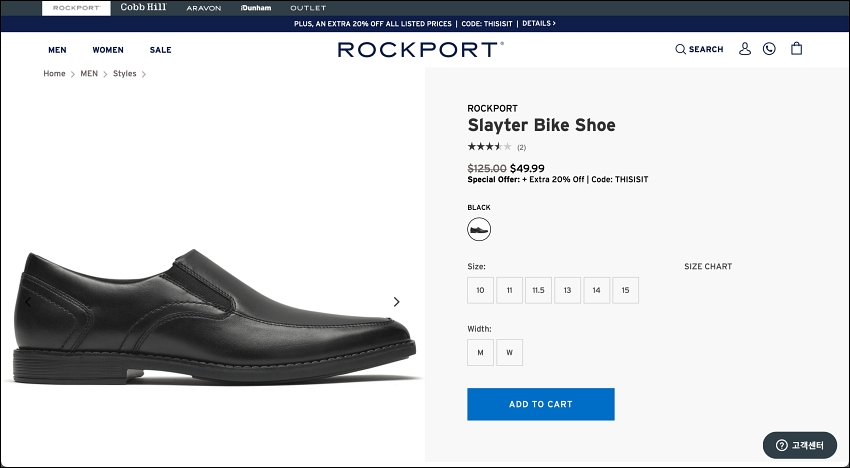Switch to Aravon brand tab
850x468 pixels.
[204, 8]
